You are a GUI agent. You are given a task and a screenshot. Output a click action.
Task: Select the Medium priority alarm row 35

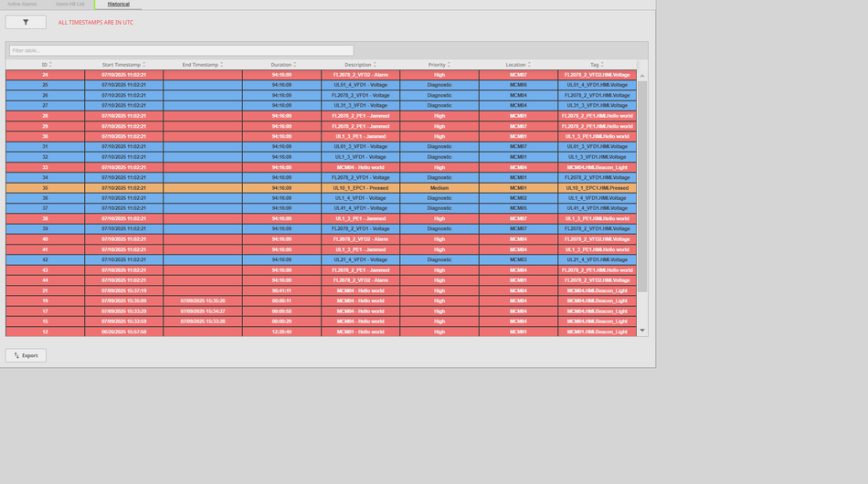[320, 188]
